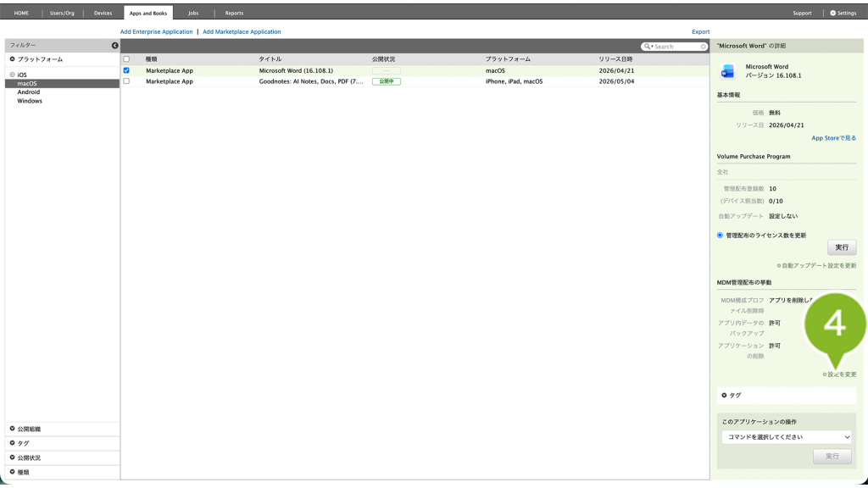Check the Goodnotes row checkbox
Image resolution: width=868 pixels, height=488 pixels.
[126, 80]
